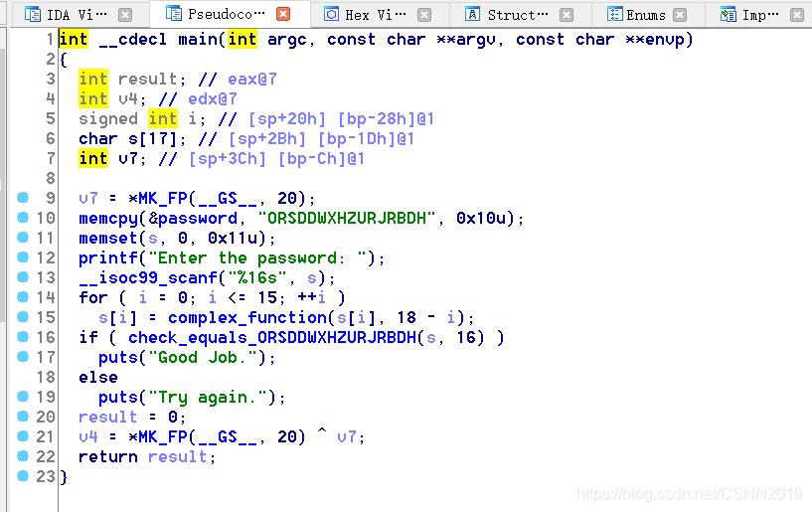This screenshot has width=812, height=512.
Task: Click the 'for' keyword on line 14
Action: pos(93,298)
